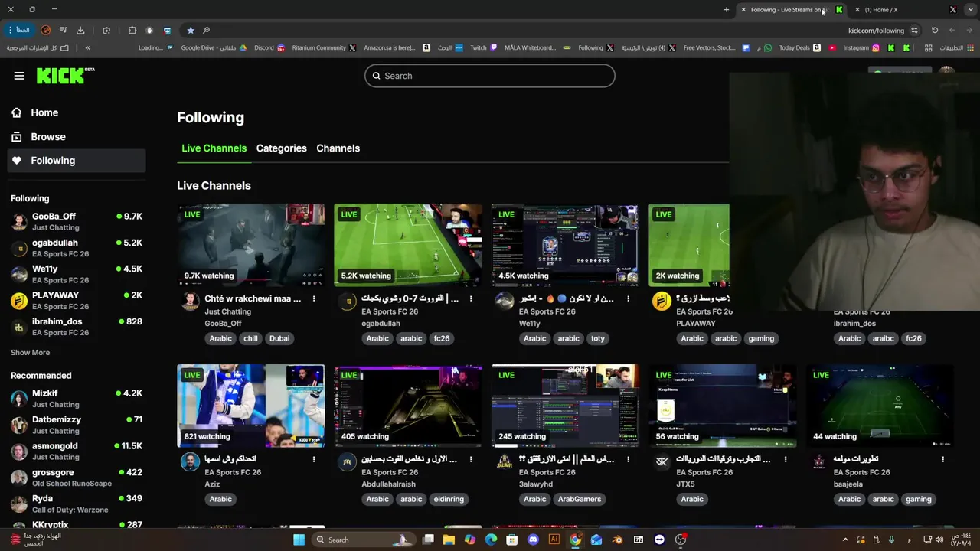Open the Twitch bookmark
980x551 pixels.
click(483, 47)
